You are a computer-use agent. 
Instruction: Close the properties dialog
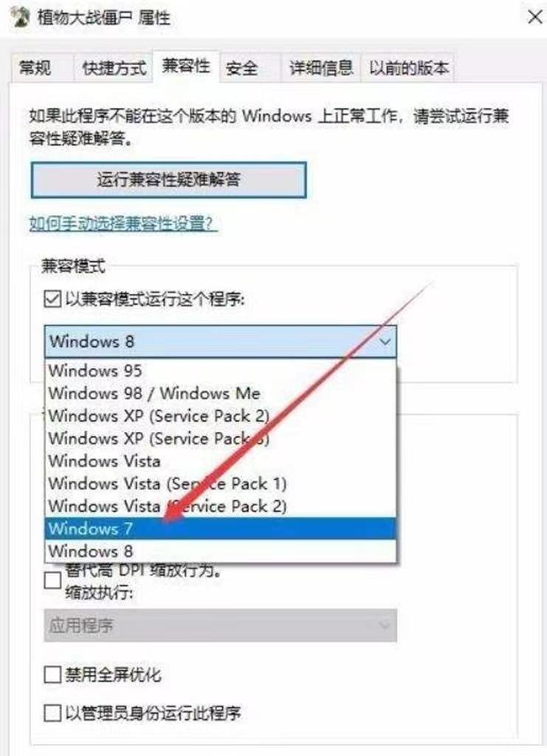[x=535, y=18]
